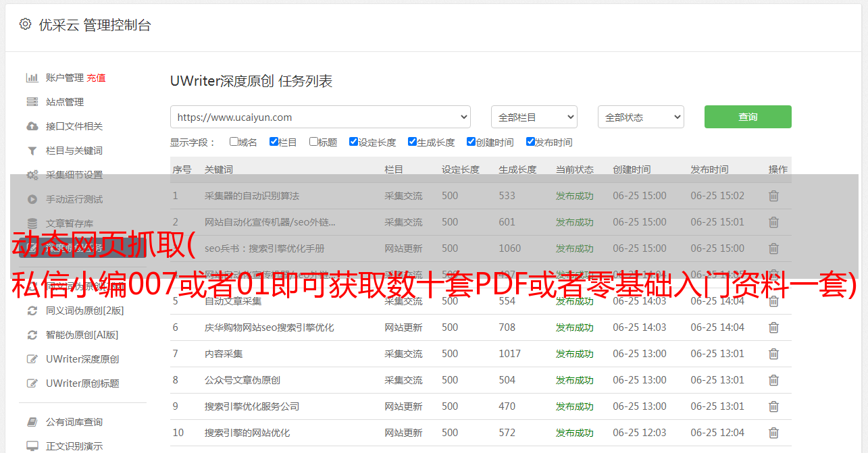Enable the 标题 display field checkbox

(x=313, y=142)
